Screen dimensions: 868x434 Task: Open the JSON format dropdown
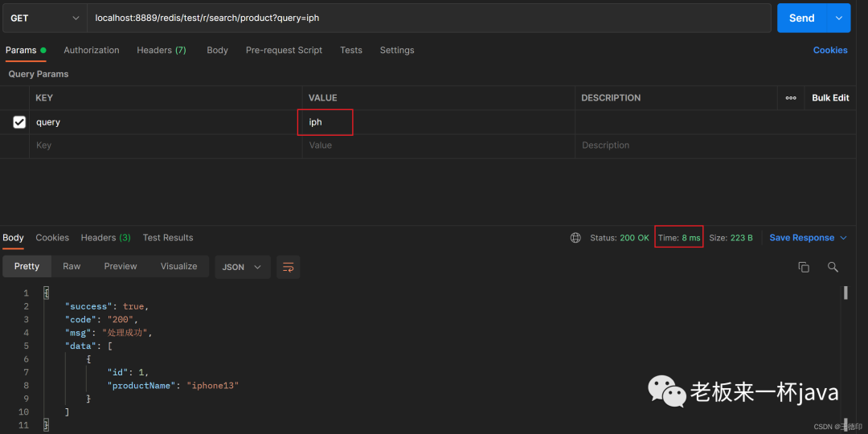click(243, 267)
